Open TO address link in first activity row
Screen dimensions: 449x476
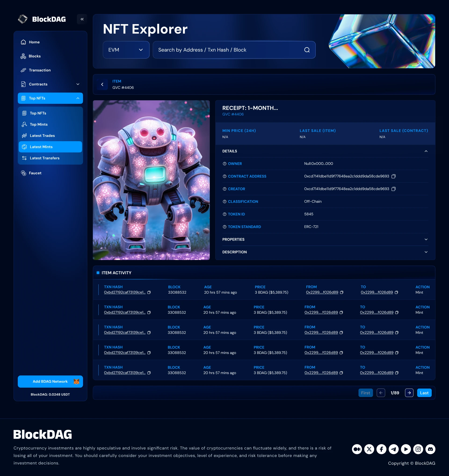(x=377, y=292)
